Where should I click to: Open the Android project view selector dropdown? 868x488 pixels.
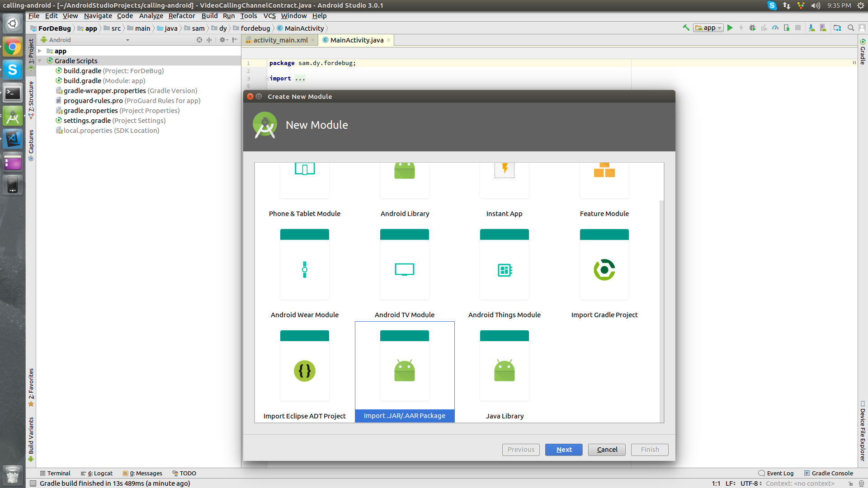coord(127,40)
